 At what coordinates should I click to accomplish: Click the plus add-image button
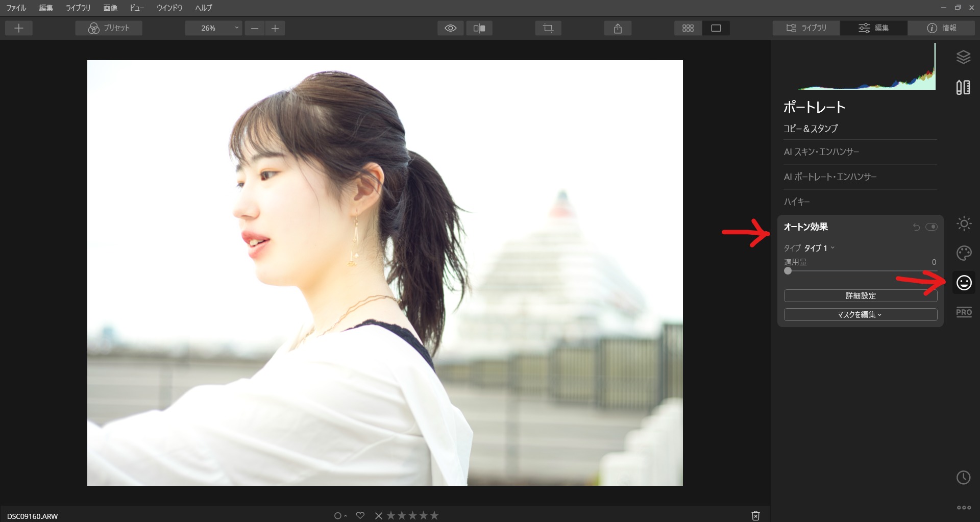(19, 28)
